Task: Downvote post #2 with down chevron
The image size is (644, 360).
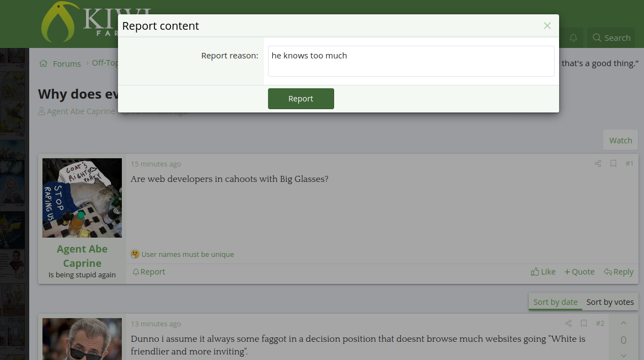Action: [624, 356]
